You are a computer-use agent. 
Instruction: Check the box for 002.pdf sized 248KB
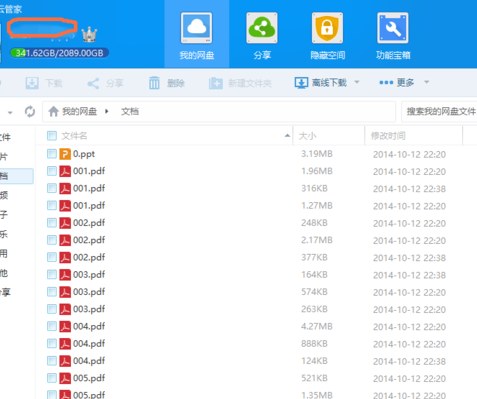click(52, 223)
